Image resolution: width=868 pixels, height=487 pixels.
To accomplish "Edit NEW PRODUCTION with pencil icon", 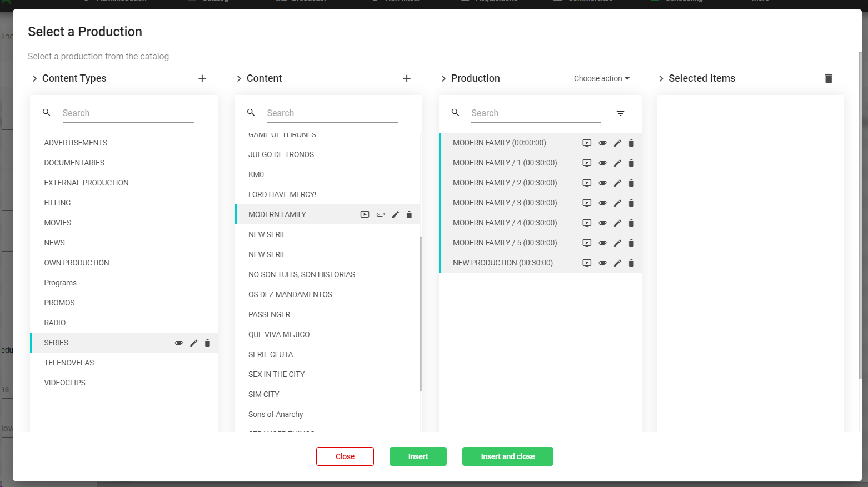I will 617,263.
